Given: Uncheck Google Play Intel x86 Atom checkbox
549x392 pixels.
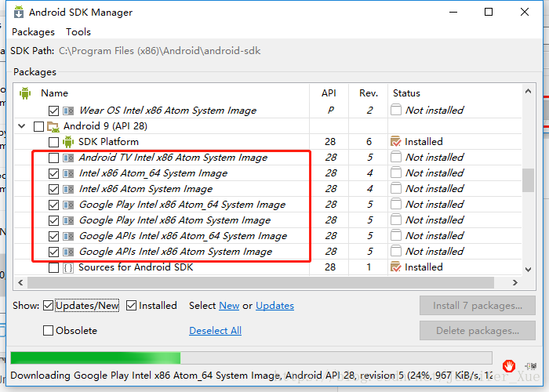Looking at the screenshot, I should pyautogui.click(x=53, y=220).
